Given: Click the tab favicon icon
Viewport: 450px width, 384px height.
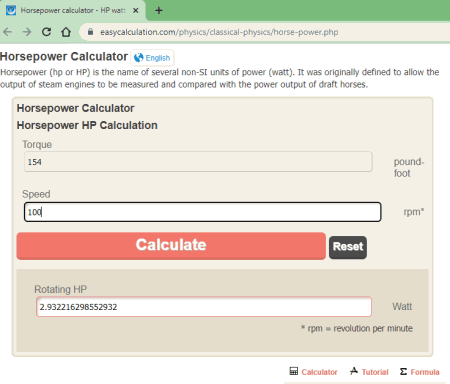Looking at the screenshot, I should pyautogui.click(x=11, y=10).
